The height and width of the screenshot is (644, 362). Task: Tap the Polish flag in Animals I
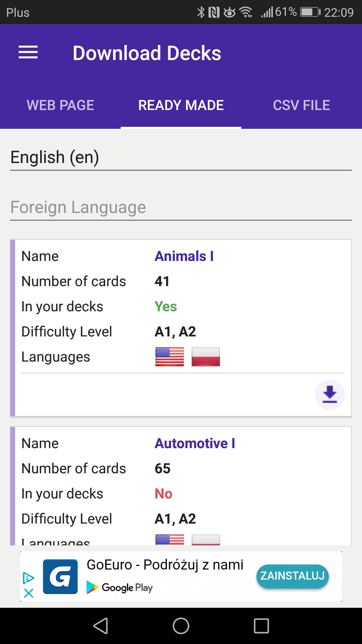[205, 357]
